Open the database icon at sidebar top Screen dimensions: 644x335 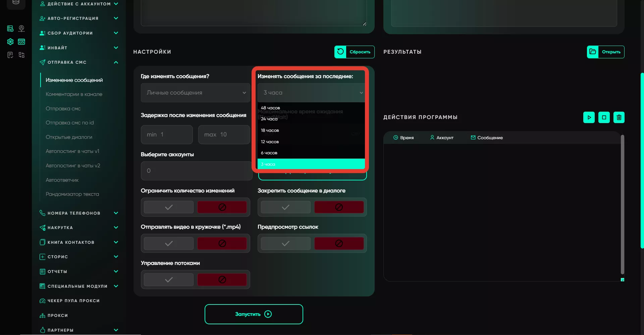tap(16, 2)
